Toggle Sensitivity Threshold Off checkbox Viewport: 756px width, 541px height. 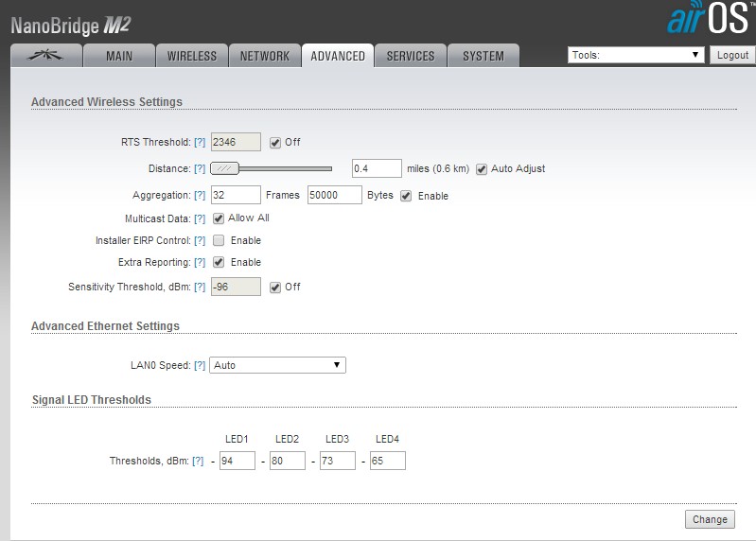point(274,288)
